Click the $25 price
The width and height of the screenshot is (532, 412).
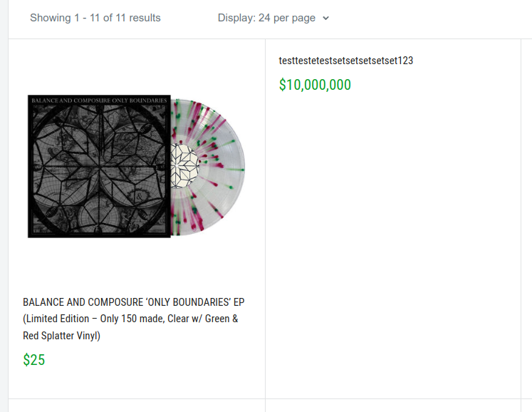34,360
